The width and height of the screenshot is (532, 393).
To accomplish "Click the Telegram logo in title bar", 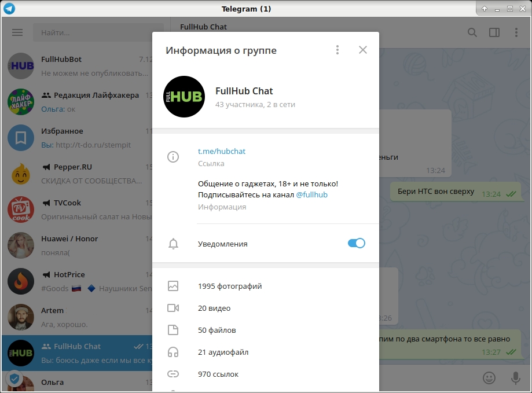I will (x=9, y=9).
